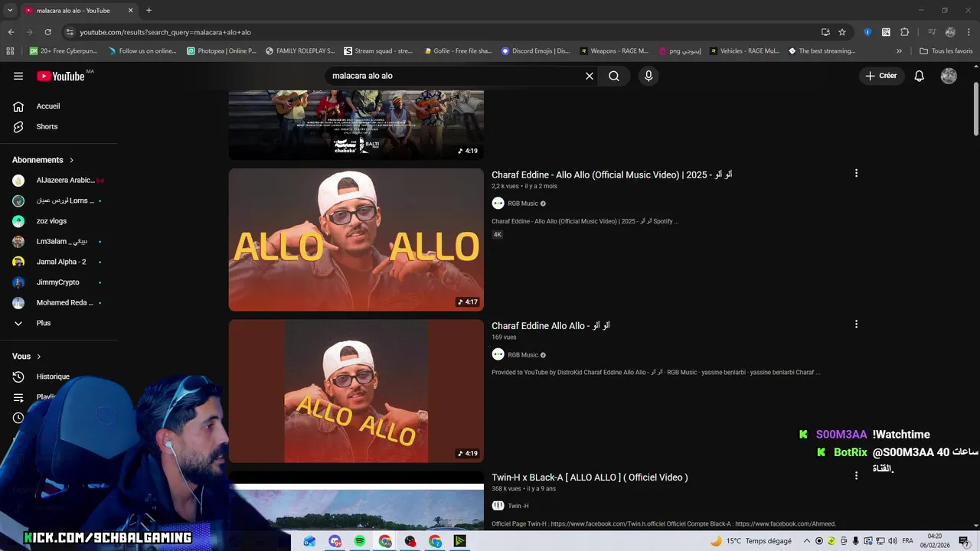
Task: Open the taskbar weather 15°C Temps dégagé
Action: pos(750,541)
